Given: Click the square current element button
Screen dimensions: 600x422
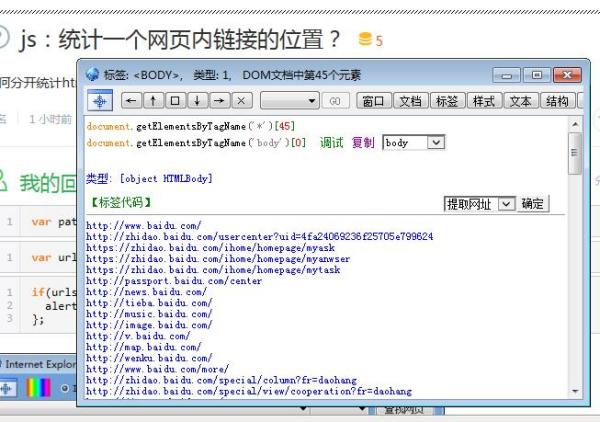Looking at the screenshot, I should pyautogui.click(x=175, y=101).
